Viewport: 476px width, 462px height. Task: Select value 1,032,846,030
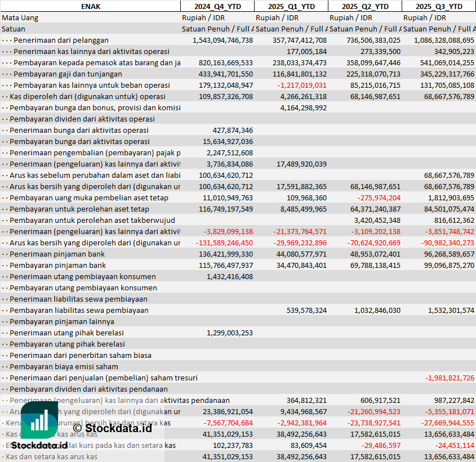(377, 310)
